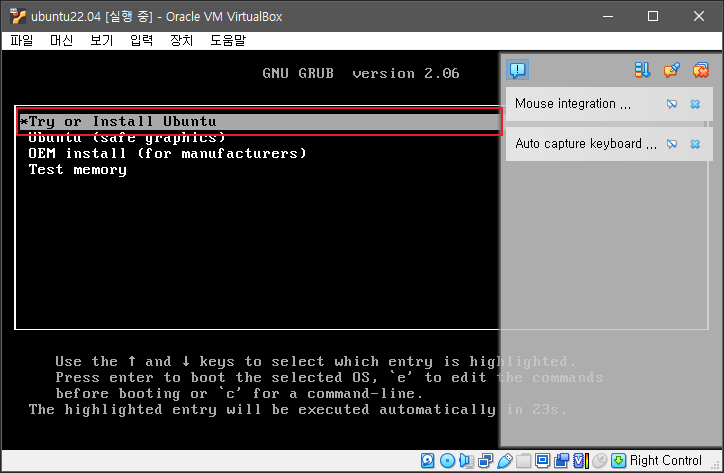The height and width of the screenshot is (473, 724).
Task: Expand the Auto capture keyboard notification text
Action: pos(586,144)
